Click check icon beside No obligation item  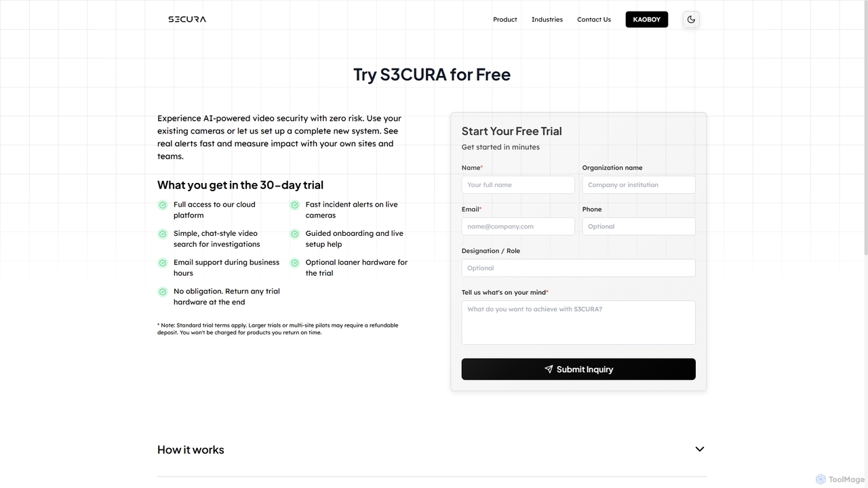pyautogui.click(x=163, y=292)
